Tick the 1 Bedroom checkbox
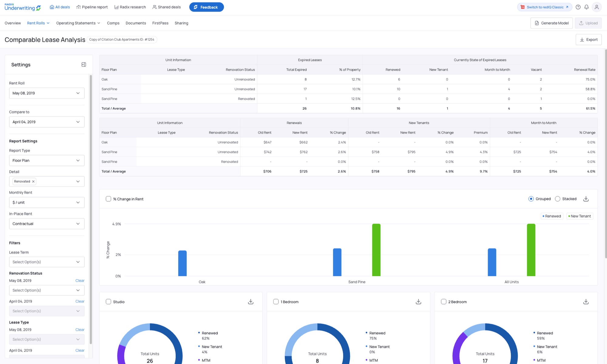The image size is (607, 364). [x=276, y=302]
